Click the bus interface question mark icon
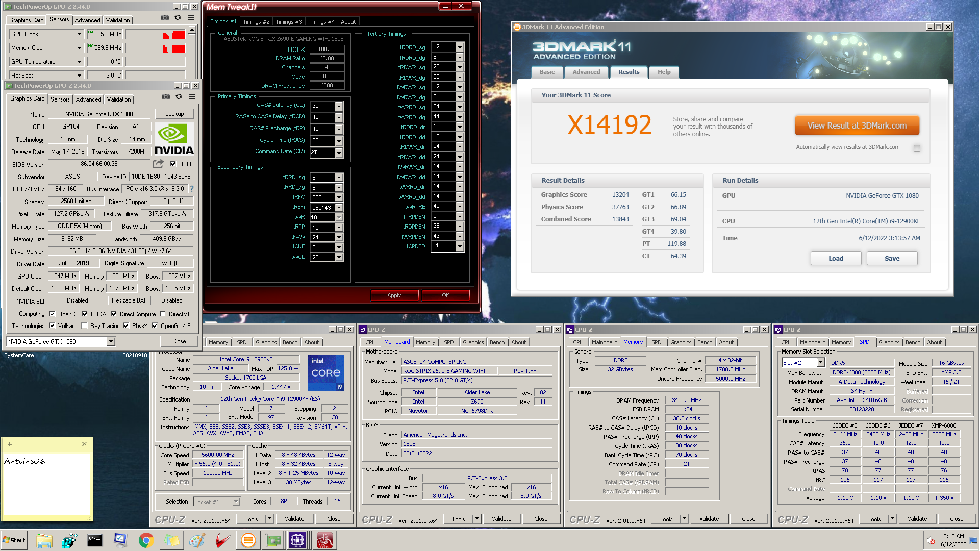Viewport: 980px width, 551px height. click(x=192, y=189)
